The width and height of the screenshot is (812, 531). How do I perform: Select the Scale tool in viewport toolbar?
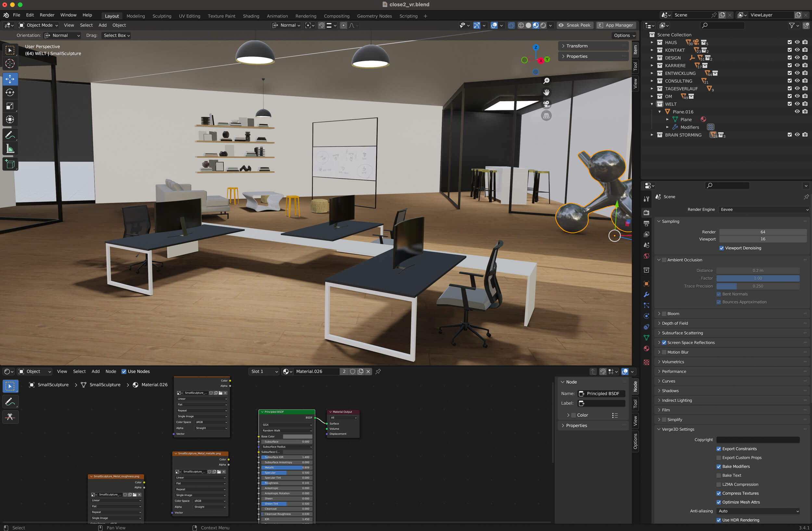coord(10,106)
